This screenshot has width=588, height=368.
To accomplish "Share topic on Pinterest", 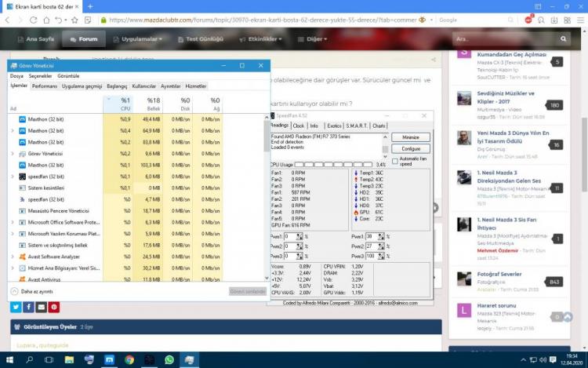I will pos(54,307).
